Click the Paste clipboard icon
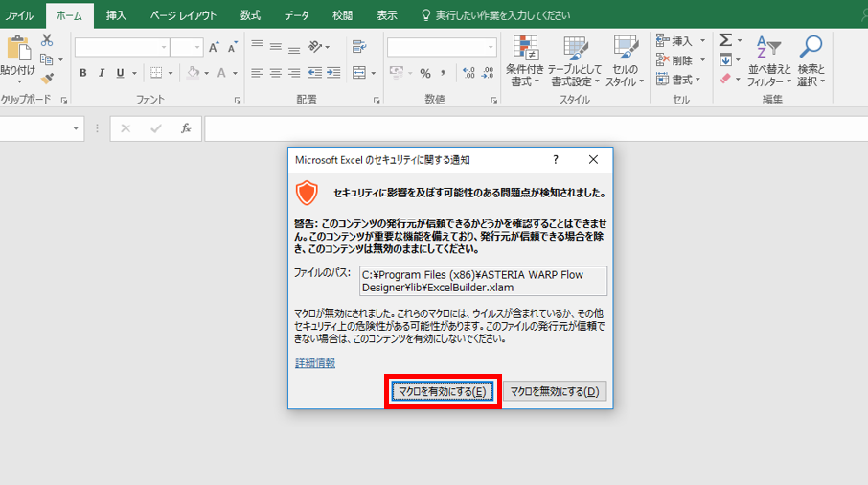Screen dimensions: 868x485 click(18, 49)
